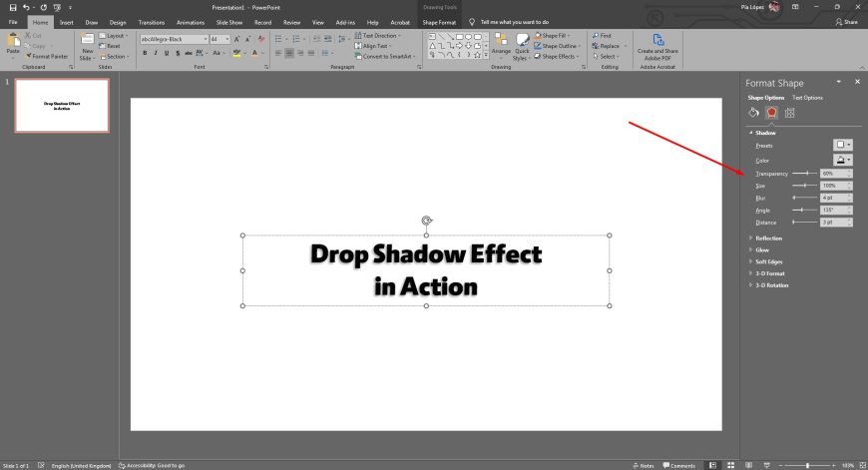Screen dimensions: 868x470
Task: Open Comments from the status bar
Action: tap(678, 466)
